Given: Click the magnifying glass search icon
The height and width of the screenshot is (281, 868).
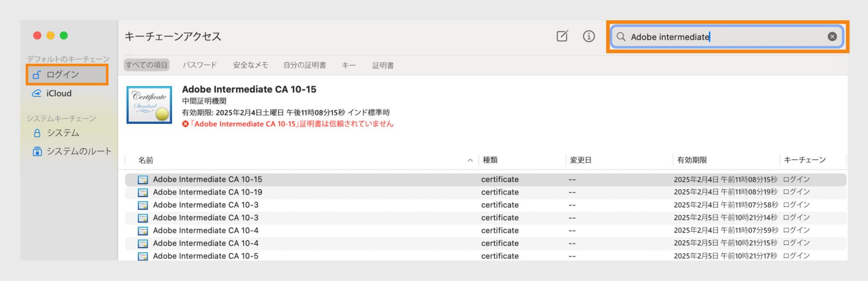Looking at the screenshot, I should click(x=621, y=37).
